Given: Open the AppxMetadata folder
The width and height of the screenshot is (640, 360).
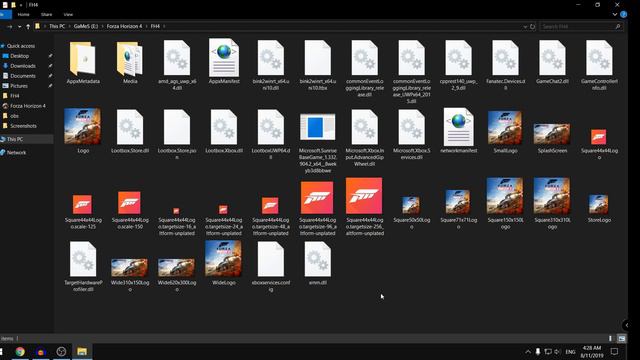Looking at the screenshot, I should 83,62.
